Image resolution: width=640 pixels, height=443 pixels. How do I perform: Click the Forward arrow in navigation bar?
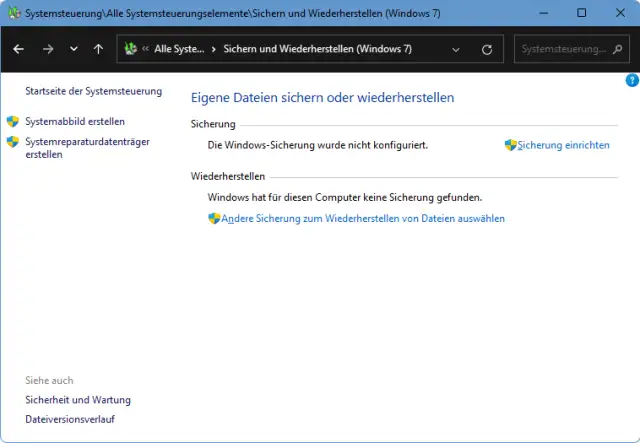point(47,49)
